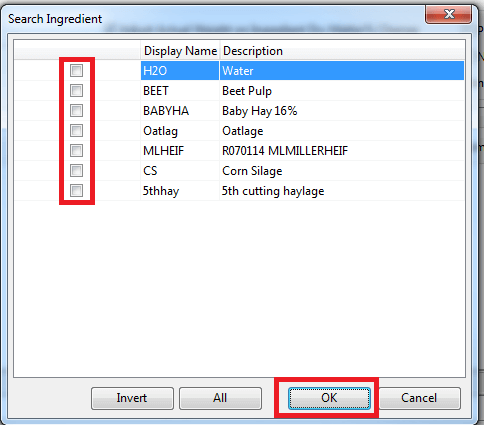Dismiss dialog with Cancel button
The width and height of the screenshot is (484, 425).
coord(419,398)
